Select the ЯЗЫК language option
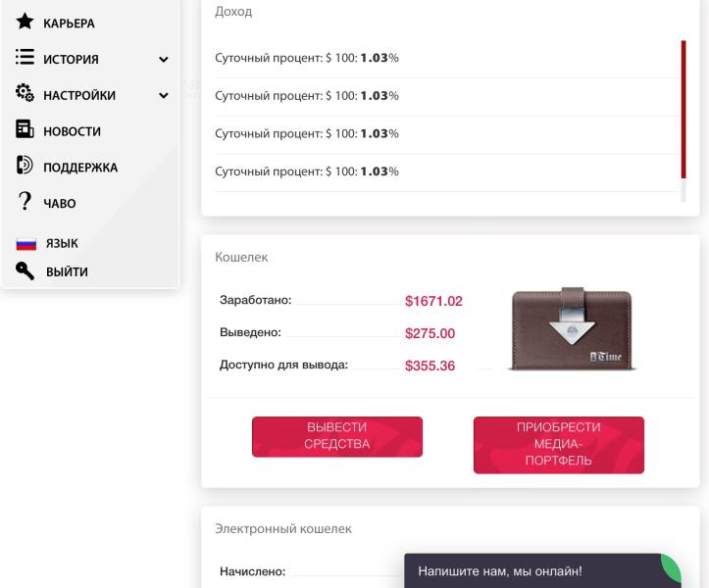709x588 pixels. click(x=62, y=244)
